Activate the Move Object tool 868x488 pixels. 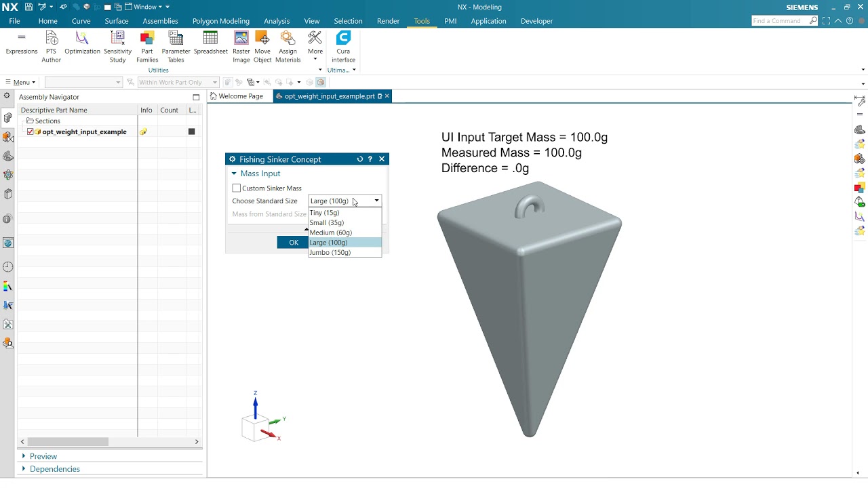(262, 47)
